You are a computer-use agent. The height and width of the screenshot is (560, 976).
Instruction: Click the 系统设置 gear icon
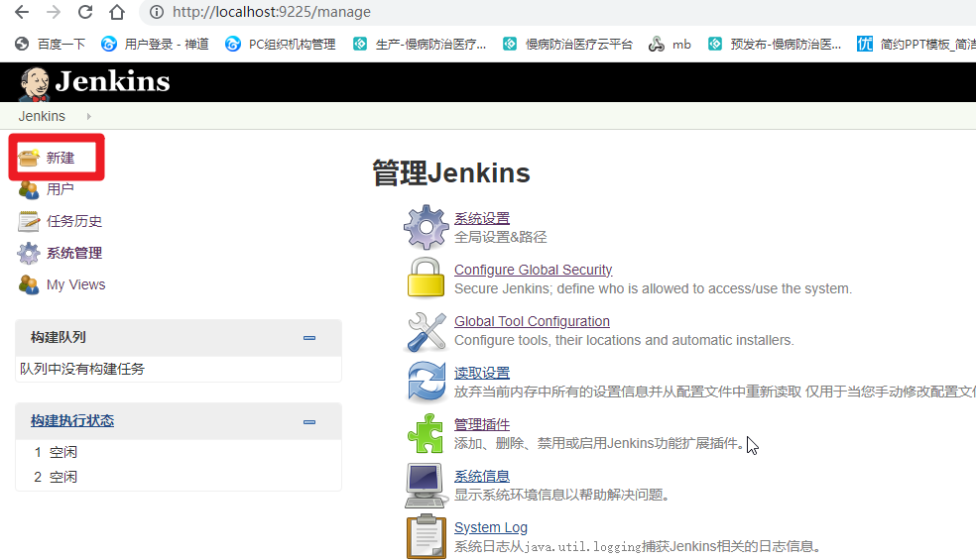click(426, 227)
